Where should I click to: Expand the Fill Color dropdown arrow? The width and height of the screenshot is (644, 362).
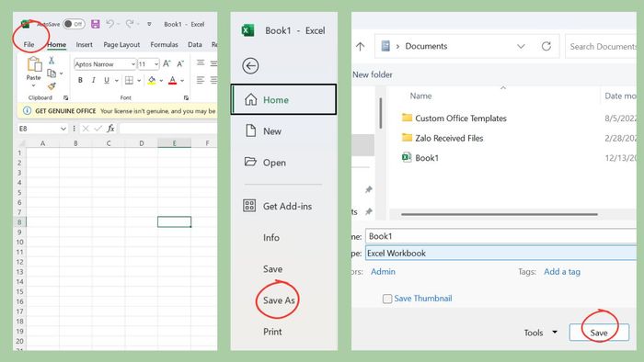pos(161,81)
